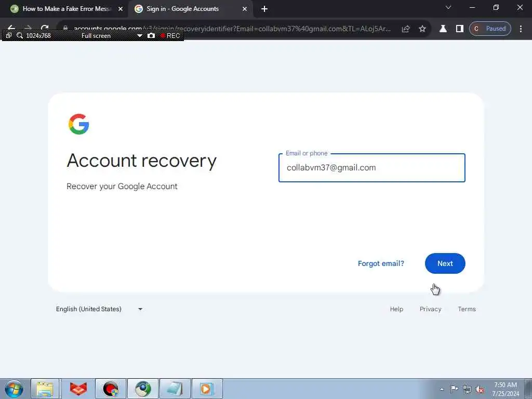Image resolution: width=532 pixels, height=399 pixels.
Task: Open the red-black circular app on taskbar
Action: [111, 389]
